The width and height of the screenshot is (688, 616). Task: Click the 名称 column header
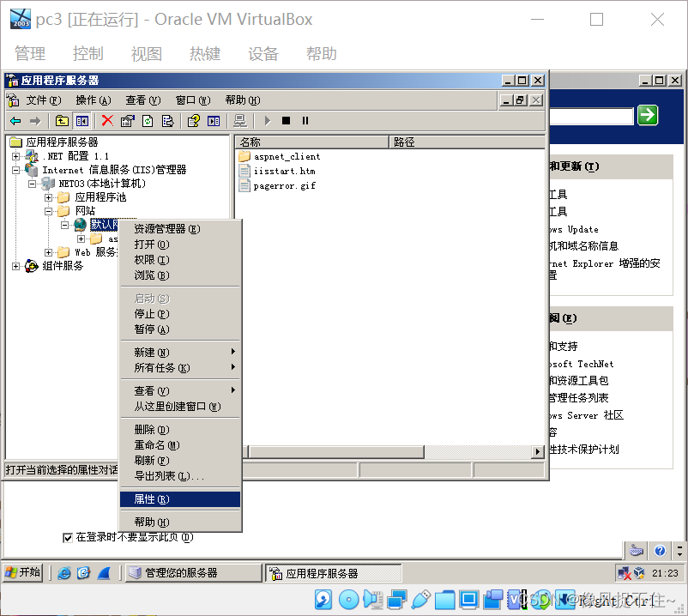312,142
